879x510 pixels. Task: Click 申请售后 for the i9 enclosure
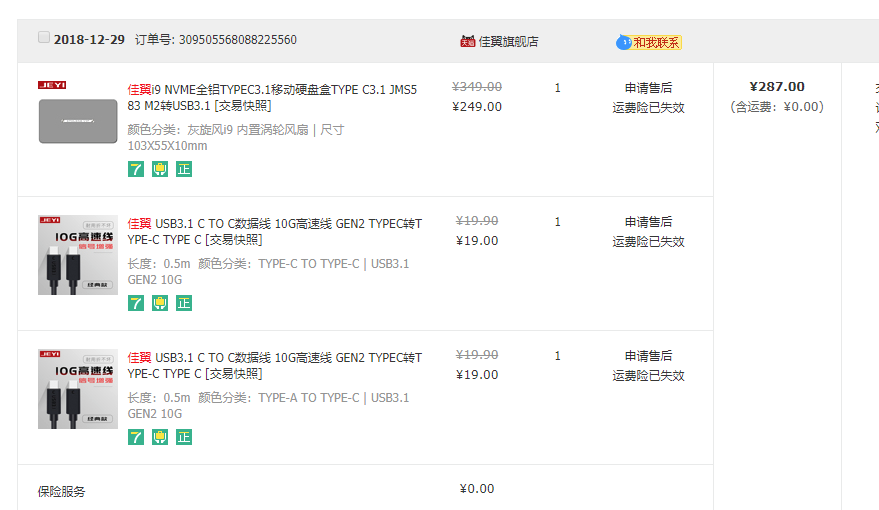coord(649,88)
